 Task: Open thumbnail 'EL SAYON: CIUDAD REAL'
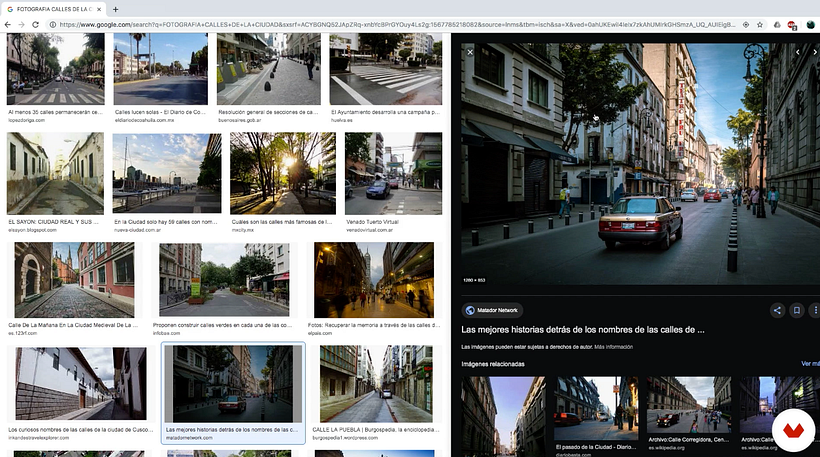coord(55,173)
